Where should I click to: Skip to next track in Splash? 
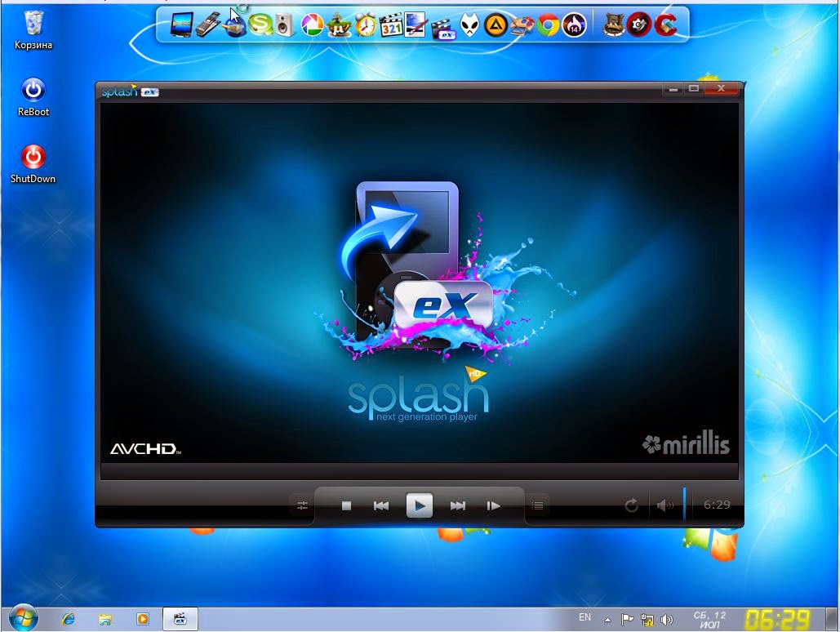tap(457, 505)
